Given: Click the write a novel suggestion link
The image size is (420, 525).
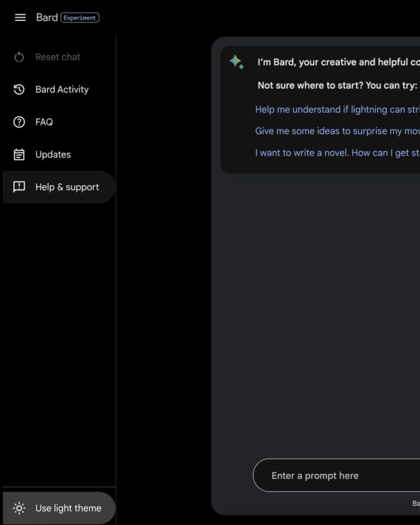Looking at the screenshot, I should pos(337,153).
